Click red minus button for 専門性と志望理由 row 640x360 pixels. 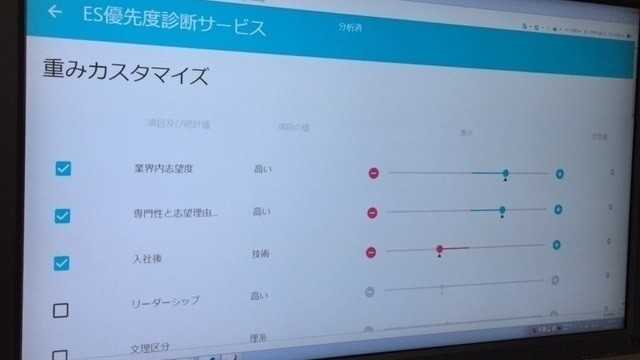[x=372, y=213]
